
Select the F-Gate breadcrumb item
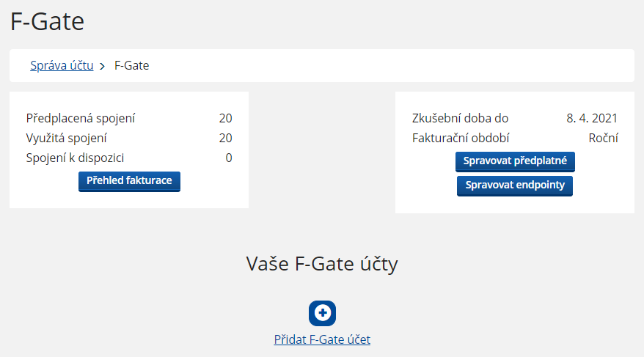[x=131, y=66]
